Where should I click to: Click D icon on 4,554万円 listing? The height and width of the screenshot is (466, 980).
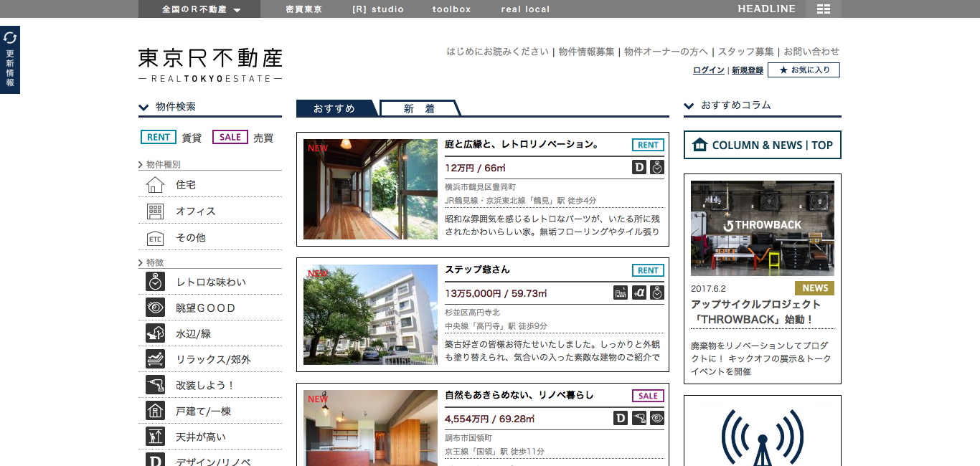(x=621, y=418)
